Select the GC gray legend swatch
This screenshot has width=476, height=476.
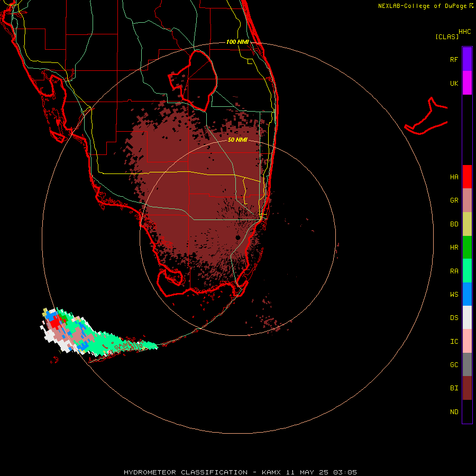click(x=467, y=364)
